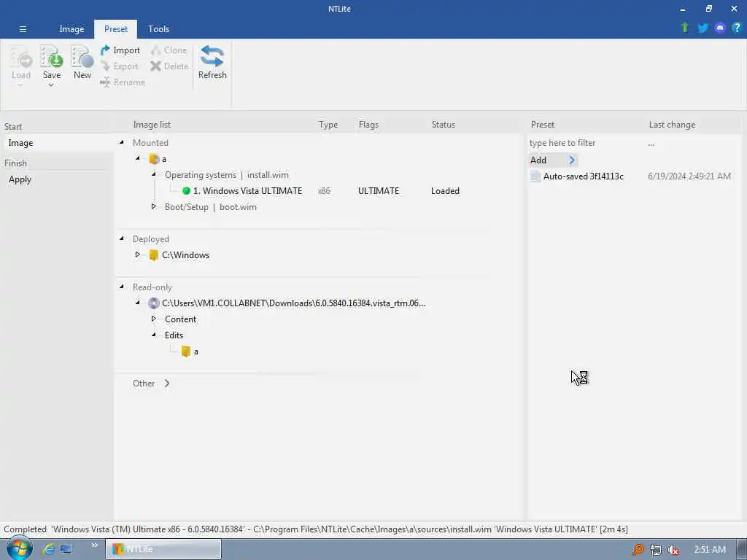This screenshot has width=747, height=560.
Task: Click the Auto-saved preset document icon
Action: click(535, 176)
